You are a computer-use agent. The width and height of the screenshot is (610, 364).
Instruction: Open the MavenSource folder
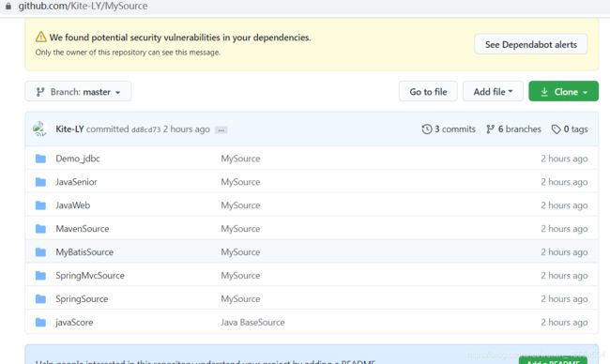point(82,229)
